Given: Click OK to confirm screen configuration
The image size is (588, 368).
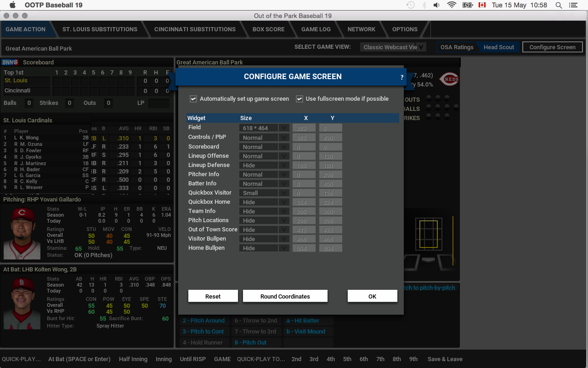Looking at the screenshot, I should (372, 296).
